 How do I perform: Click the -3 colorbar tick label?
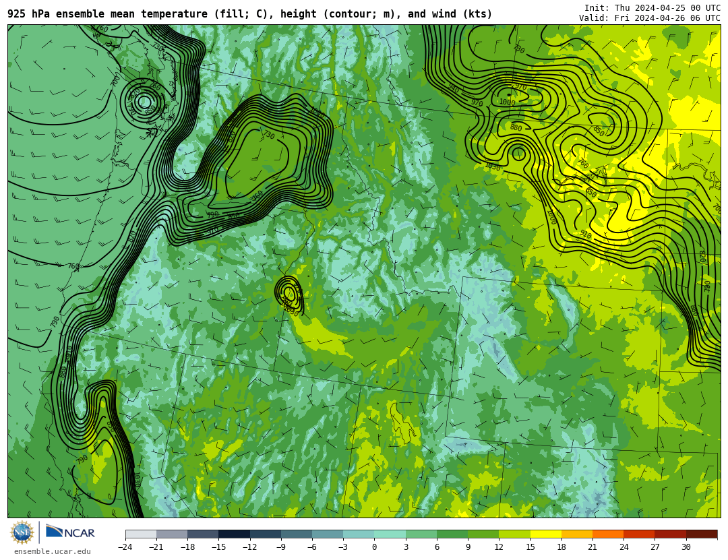click(344, 547)
